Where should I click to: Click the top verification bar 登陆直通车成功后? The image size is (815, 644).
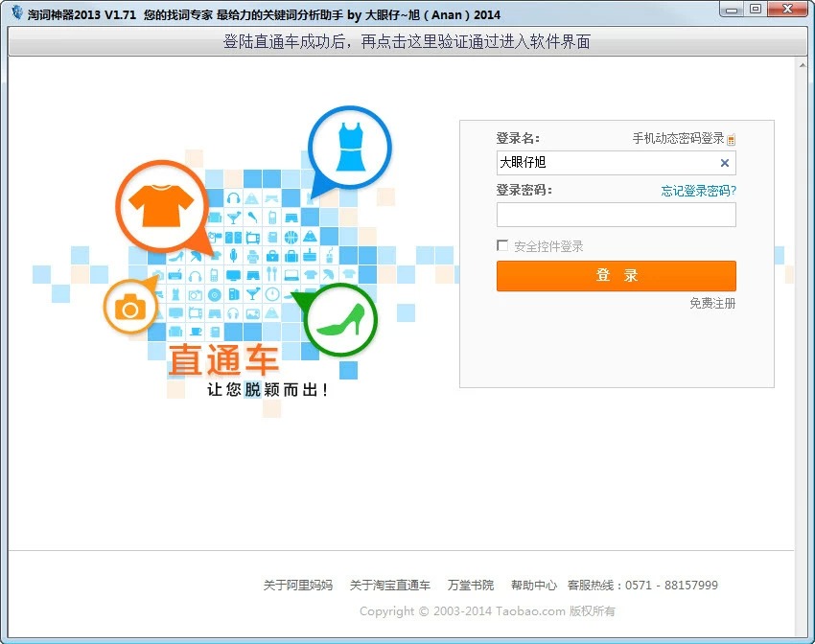click(407, 41)
